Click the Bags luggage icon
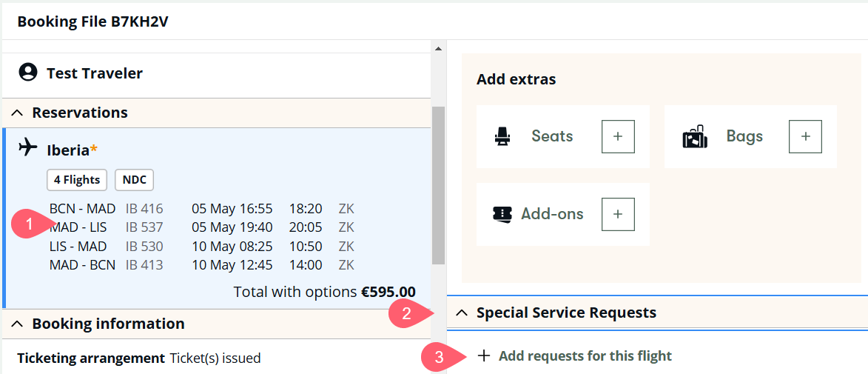 pyautogui.click(x=695, y=137)
